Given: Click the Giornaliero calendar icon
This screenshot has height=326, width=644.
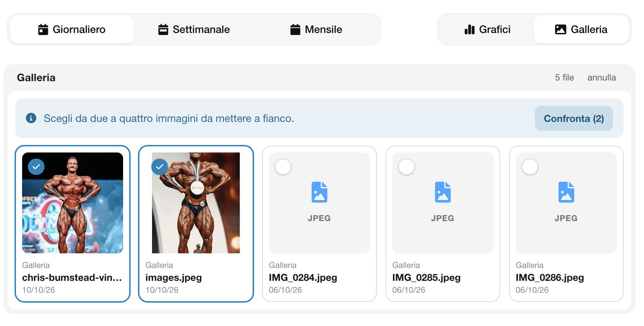Looking at the screenshot, I should (x=43, y=30).
